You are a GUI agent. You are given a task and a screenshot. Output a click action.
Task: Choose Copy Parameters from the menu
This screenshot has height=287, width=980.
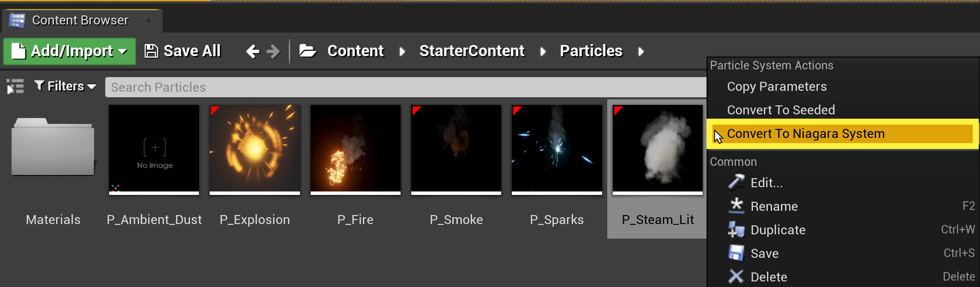click(x=777, y=86)
